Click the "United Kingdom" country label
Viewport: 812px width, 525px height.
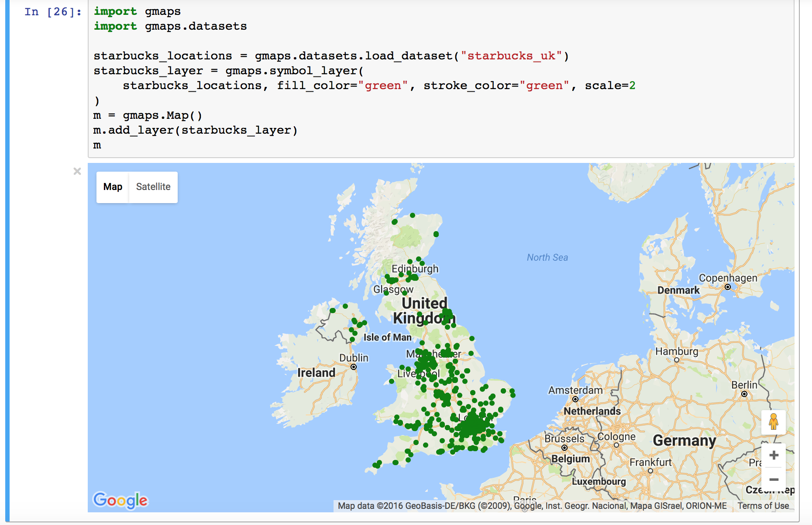pos(424,311)
